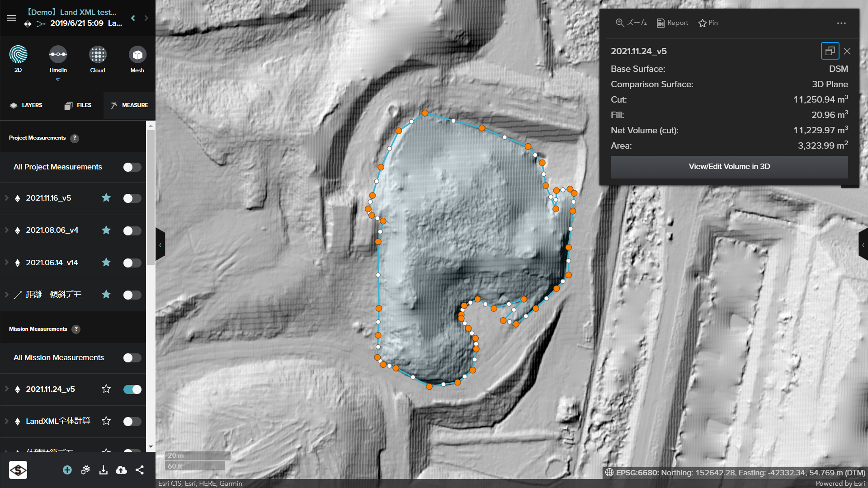Click the share icon

point(140,470)
